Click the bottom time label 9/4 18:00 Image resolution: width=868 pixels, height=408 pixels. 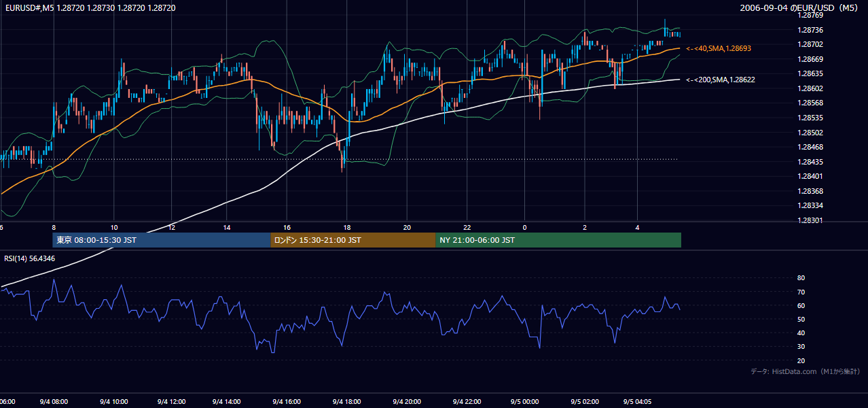coord(347,402)
